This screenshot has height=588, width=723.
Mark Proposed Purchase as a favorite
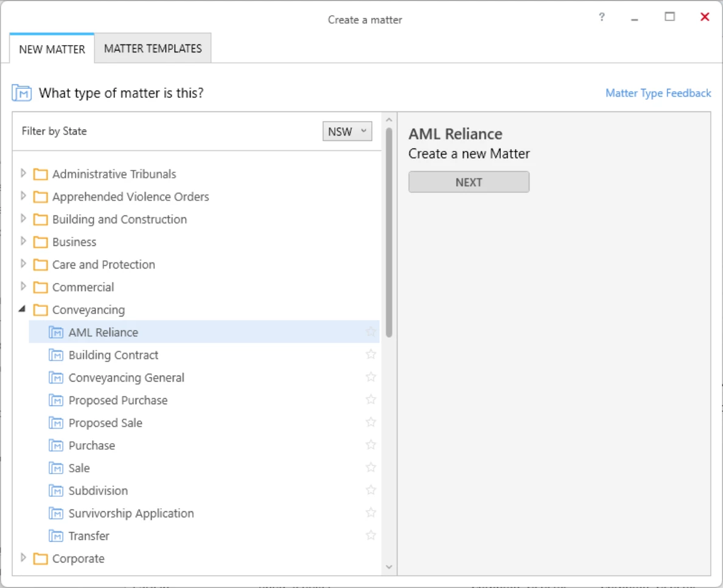[371, 399]
